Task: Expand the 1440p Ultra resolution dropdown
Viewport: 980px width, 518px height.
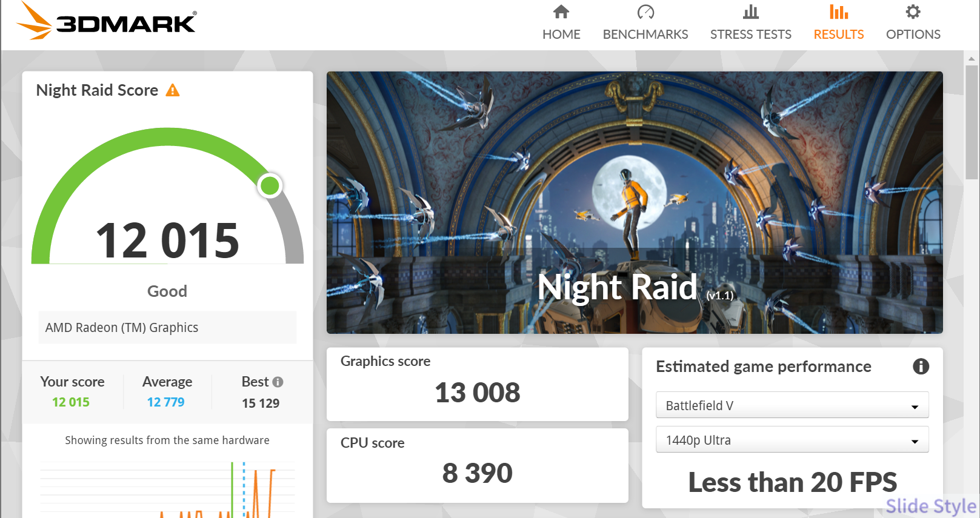Action: [x=792, y=440]
